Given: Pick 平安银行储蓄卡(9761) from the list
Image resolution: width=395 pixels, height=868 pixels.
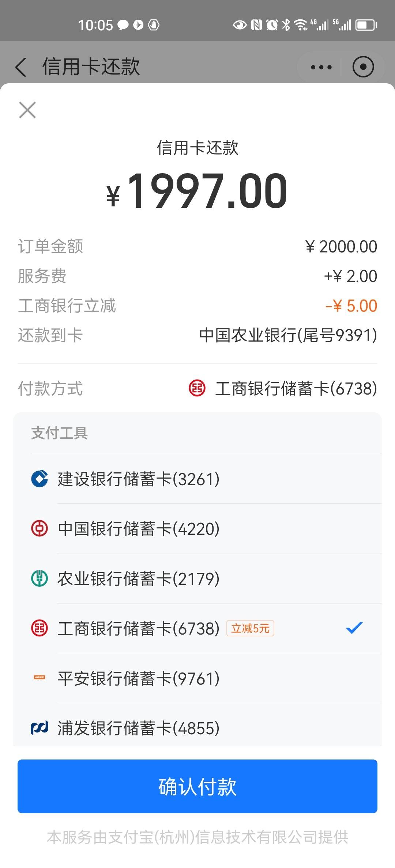Looking at the screenshot, I should (x=197, y=678).
